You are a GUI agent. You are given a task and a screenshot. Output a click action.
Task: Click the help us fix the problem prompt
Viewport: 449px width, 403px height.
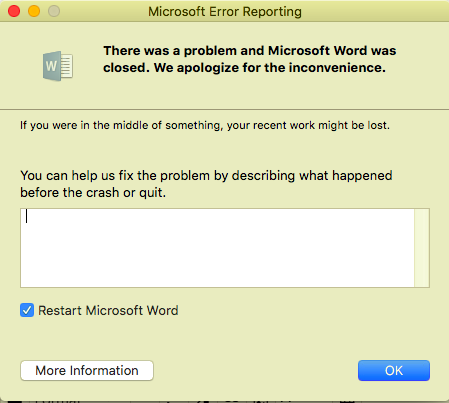pyautogui.click(x=206, y=184)
